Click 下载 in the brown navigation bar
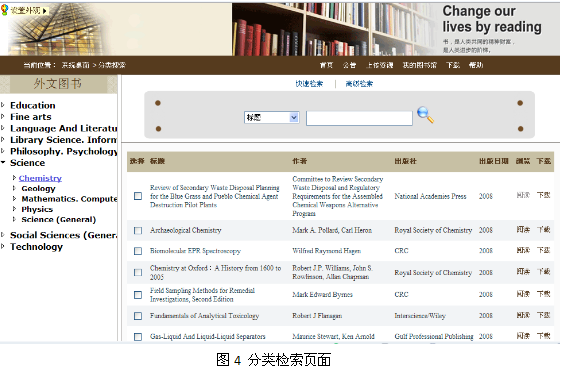 click(x=453, y=65)
